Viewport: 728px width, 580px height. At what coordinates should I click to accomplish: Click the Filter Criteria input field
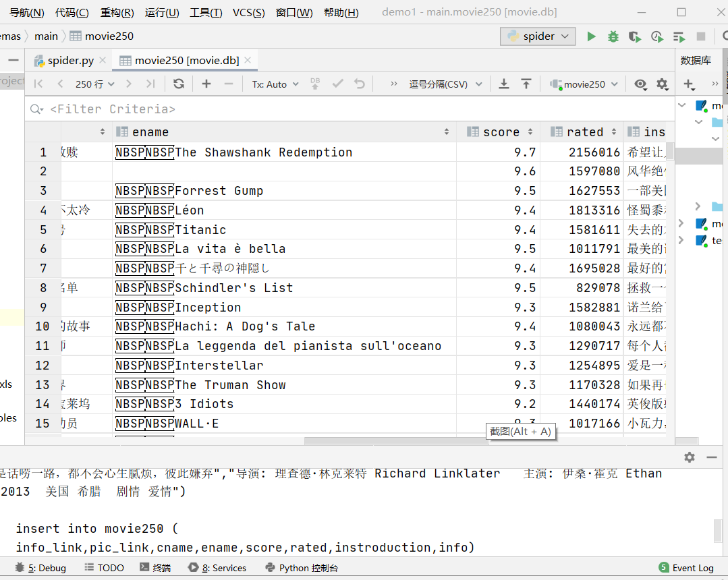click(349, 109)
